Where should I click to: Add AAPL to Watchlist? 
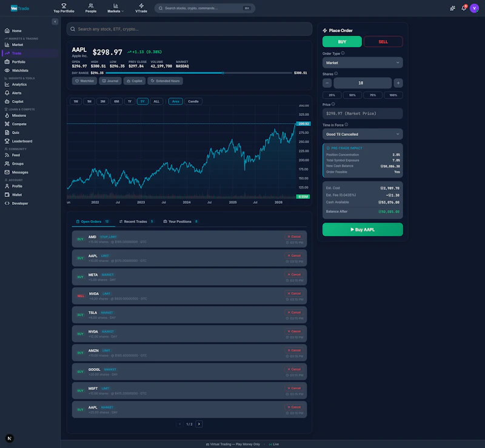[x=84, y=81]
